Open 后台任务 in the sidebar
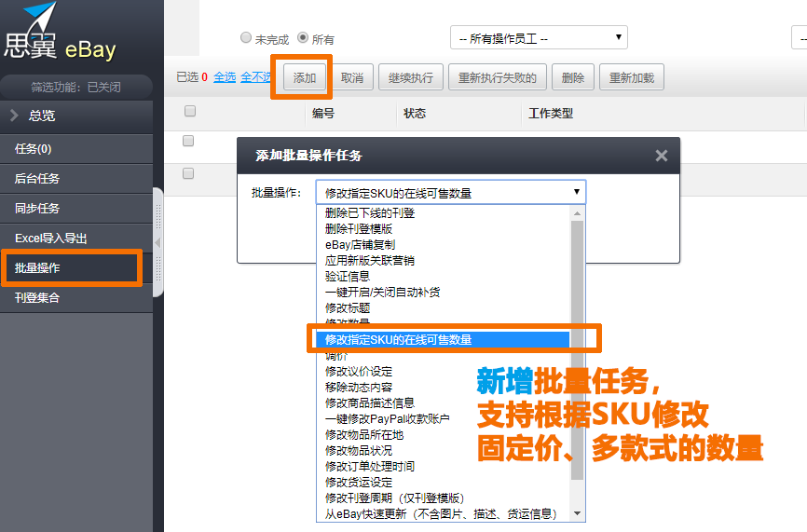The image size is (807, 532). (76, 179)
